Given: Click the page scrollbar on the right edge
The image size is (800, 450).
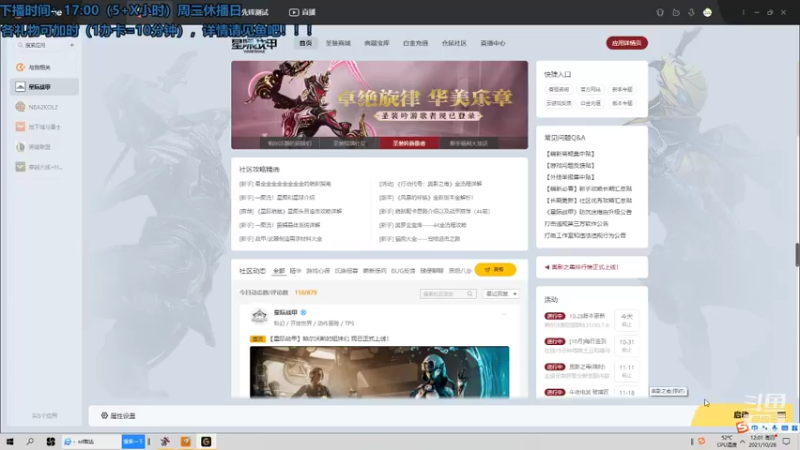Looking at the screenshot, I should coord(797,254).
